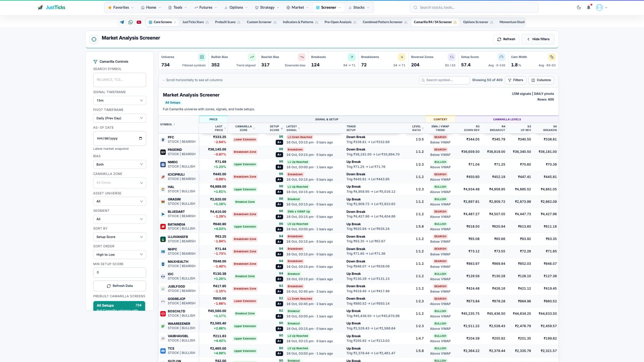
Task: Click the Setup Score gauge icon
Action: tap(501, 57)
